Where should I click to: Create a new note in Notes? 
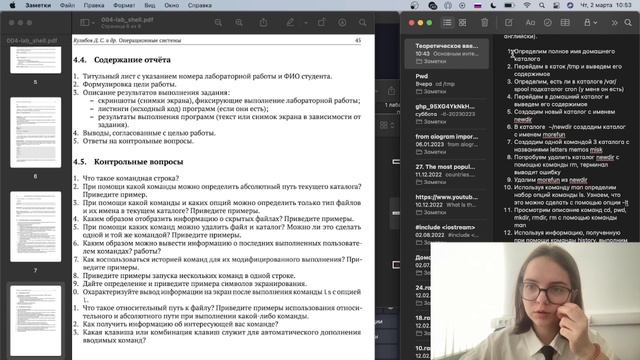point(509,23)
